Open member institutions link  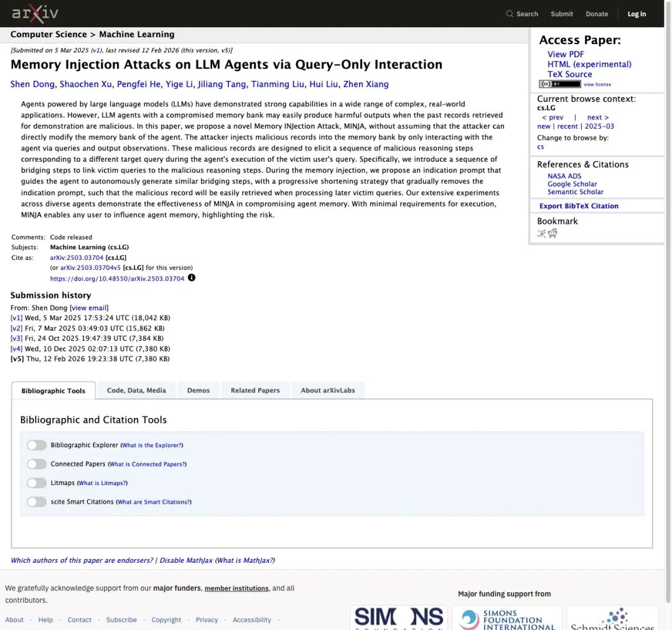(236, 588)
